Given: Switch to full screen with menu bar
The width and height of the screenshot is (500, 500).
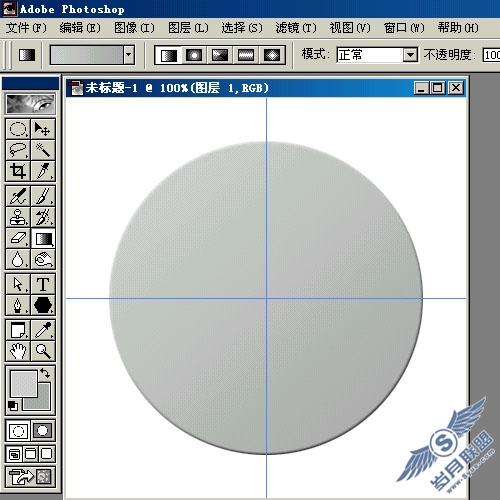Looking at the screenshot, I should coord(30,454).
